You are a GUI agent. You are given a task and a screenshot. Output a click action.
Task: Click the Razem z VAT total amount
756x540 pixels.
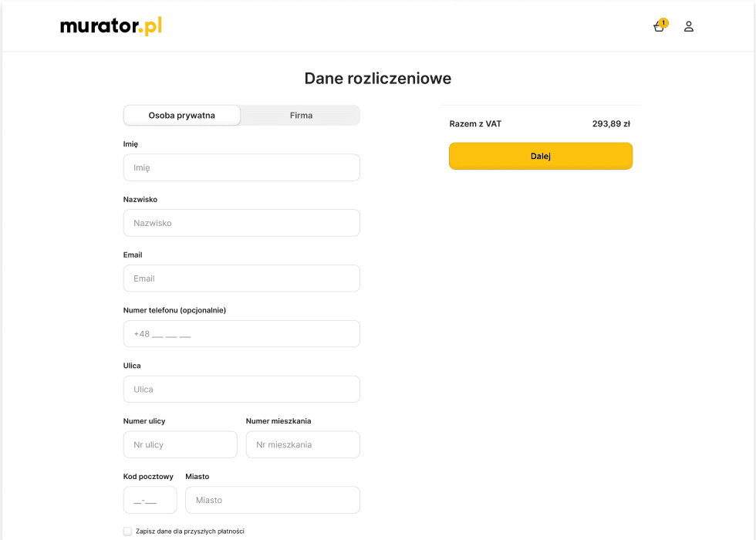[x=476, y=123]
